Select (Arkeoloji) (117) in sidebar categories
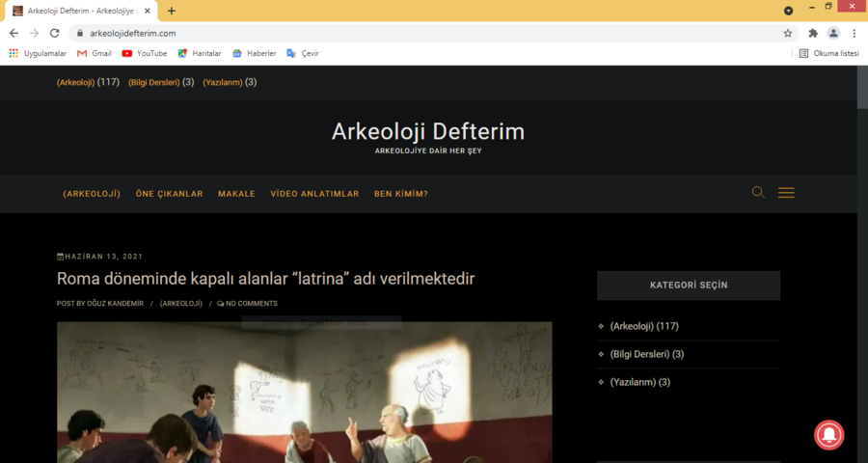This screenshot has width=868, height=463. 644,326
